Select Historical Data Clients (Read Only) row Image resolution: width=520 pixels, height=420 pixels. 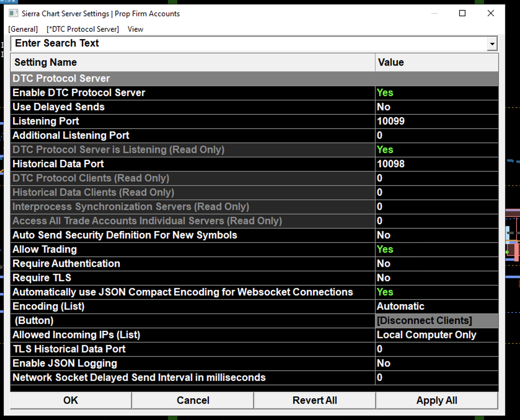coord(193,192)
